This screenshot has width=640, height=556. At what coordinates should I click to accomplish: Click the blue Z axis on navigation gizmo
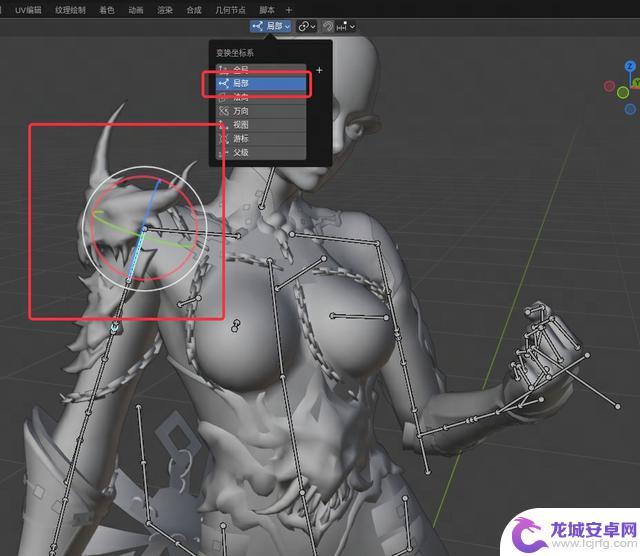(x=630, y=66)
